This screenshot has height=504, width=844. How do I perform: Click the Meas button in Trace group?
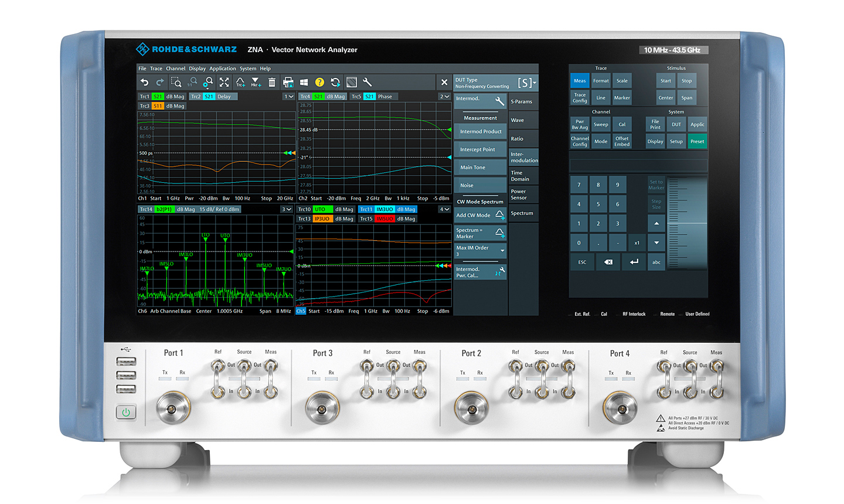[x=580, y=81]
